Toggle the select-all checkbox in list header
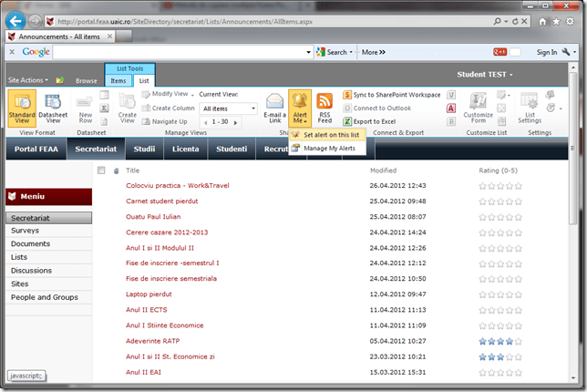 [x=101, y=170]
